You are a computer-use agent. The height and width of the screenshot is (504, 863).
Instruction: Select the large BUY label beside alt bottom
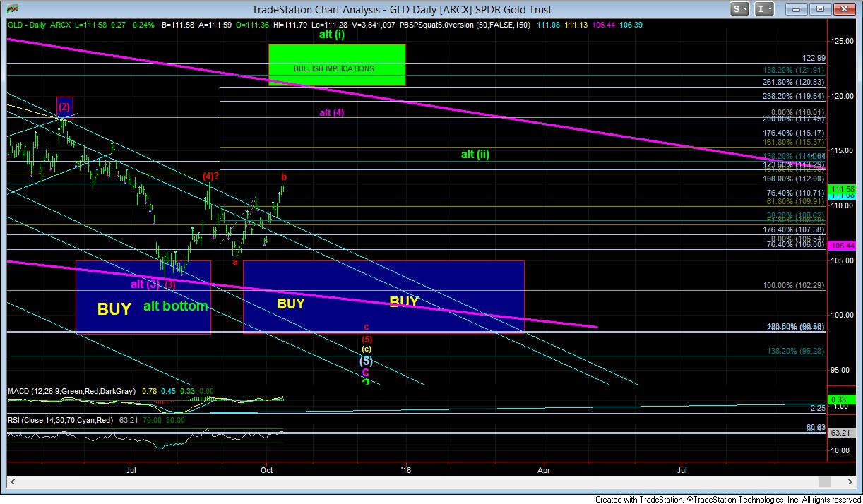(x=114, y=308)
